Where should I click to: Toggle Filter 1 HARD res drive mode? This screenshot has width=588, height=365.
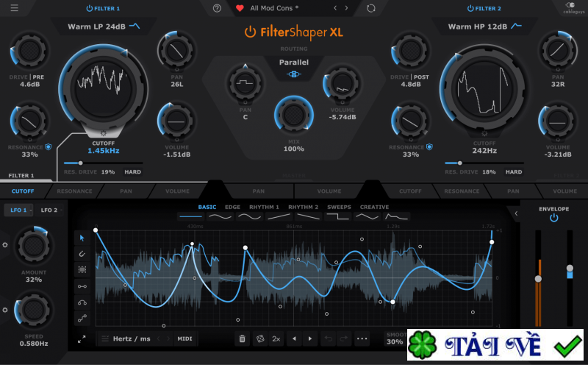pyautogui.click(x=133, y=172)
